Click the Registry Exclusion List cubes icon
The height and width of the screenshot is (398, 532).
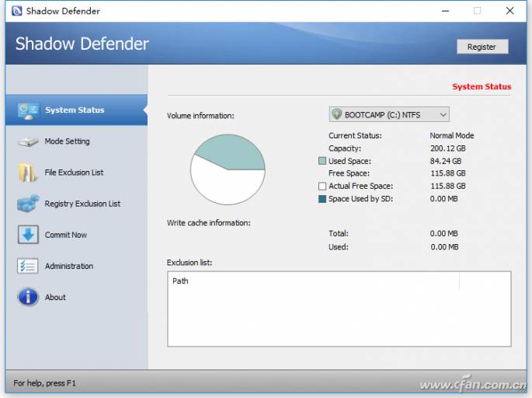(28, 204)
